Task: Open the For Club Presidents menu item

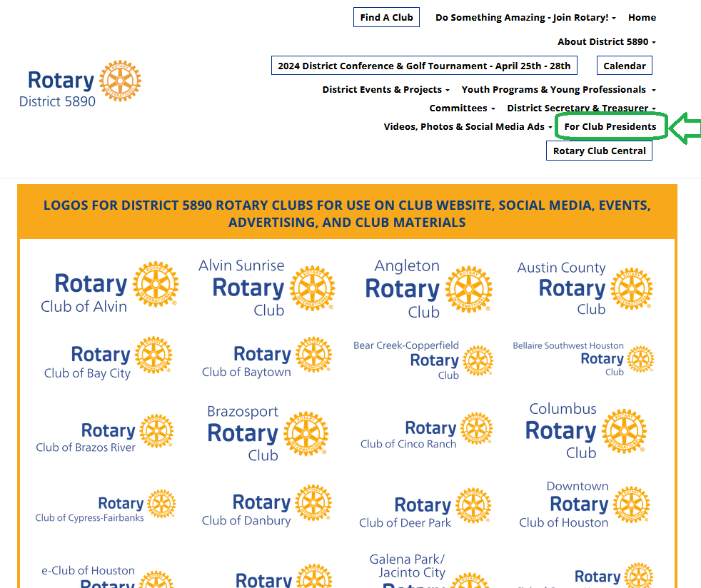Action: tap(610, 126)
